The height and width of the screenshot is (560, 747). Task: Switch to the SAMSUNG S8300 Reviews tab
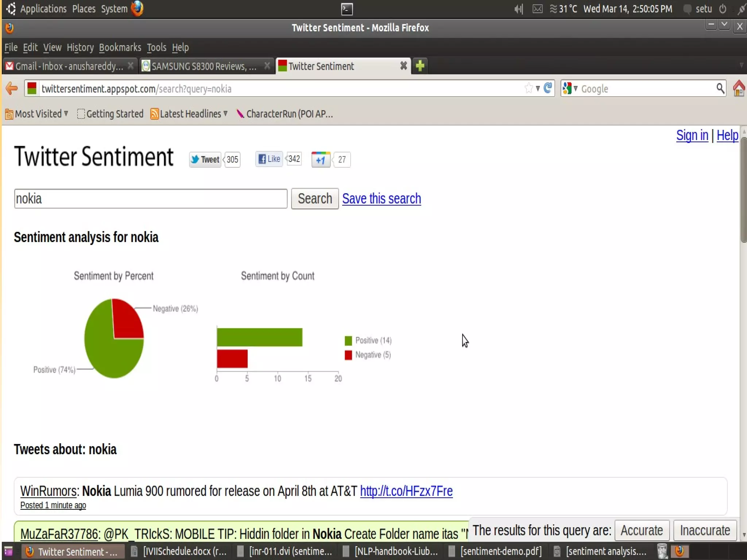[204, 66]
